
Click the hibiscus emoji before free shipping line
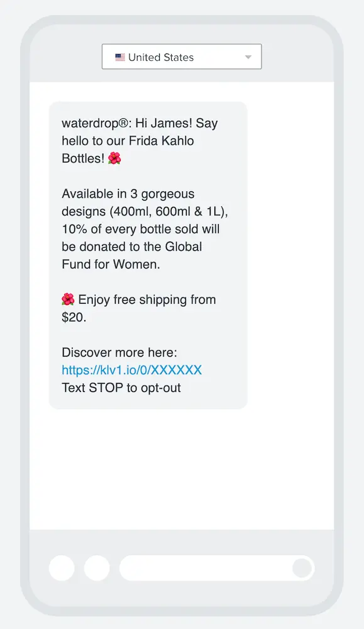[68, 299]
